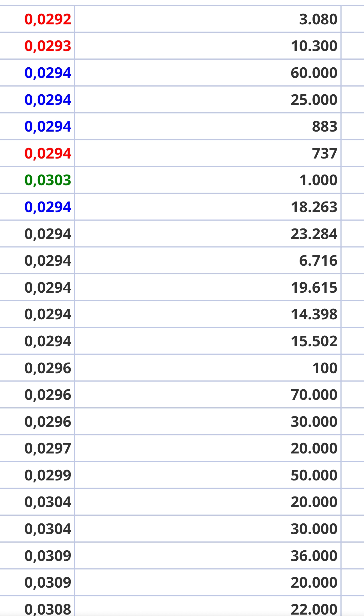Select the price next to 25.000
The width and height of the screenshot is (364, 616).
(48, 100)
